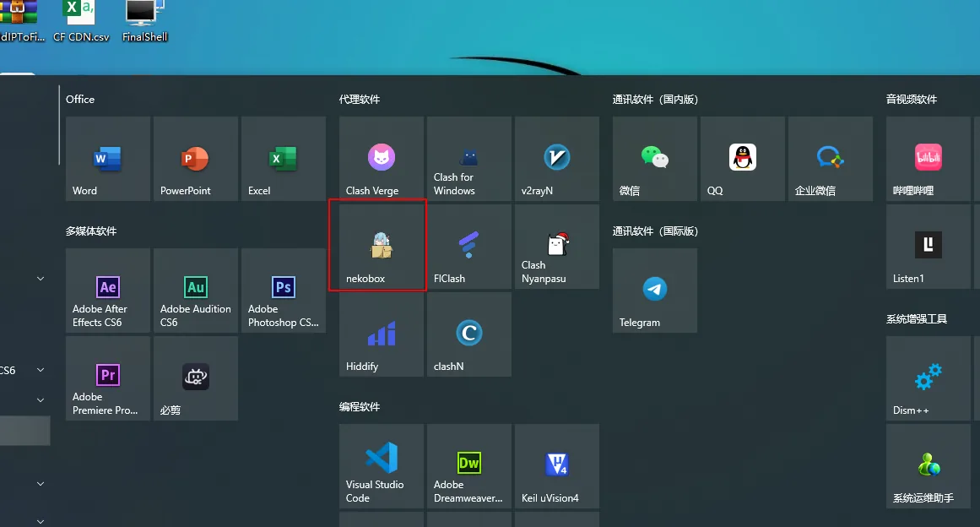Screen dimensions: 980x527
Task: Open the nekobox tile
Action: click(382, 247)
